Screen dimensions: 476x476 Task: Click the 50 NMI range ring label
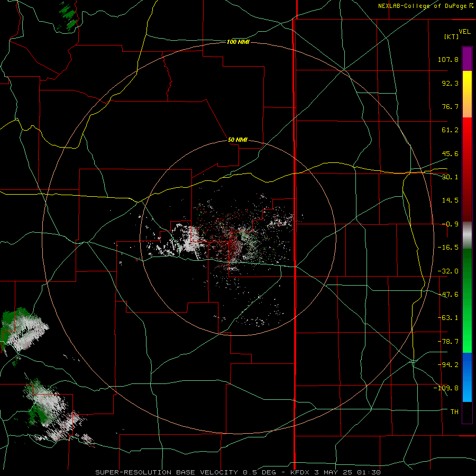tap(237, 140)
